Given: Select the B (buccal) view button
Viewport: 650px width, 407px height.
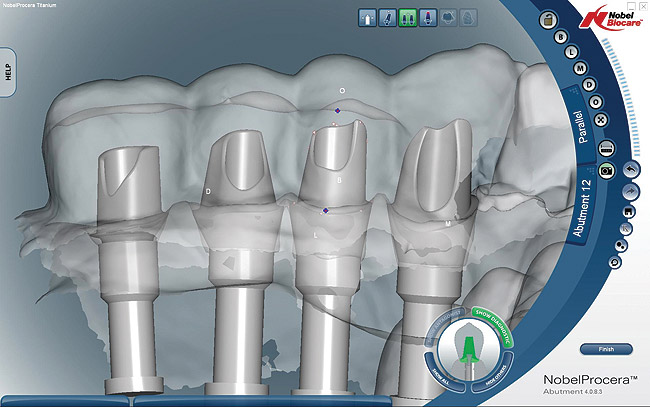Looking at the screenshot, I should pos(560,37).
